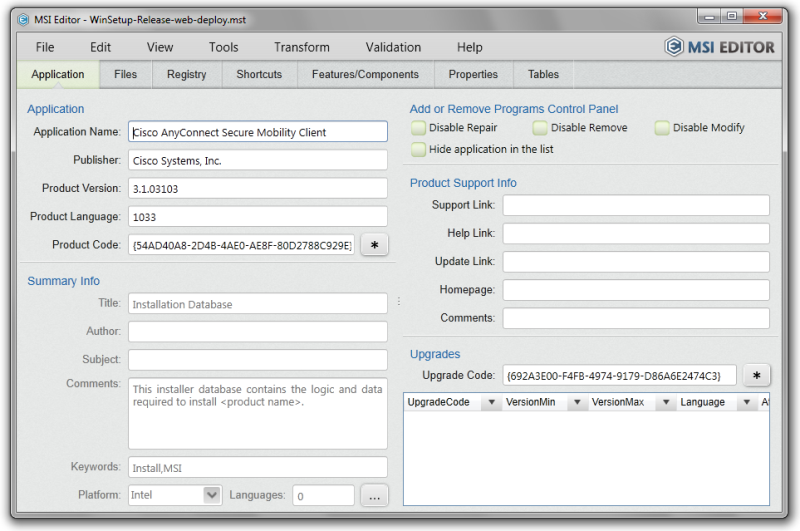Switch to the Features/Components tab
The height and width of the screenshot is (531, 800).
click(x=365, y=74)
